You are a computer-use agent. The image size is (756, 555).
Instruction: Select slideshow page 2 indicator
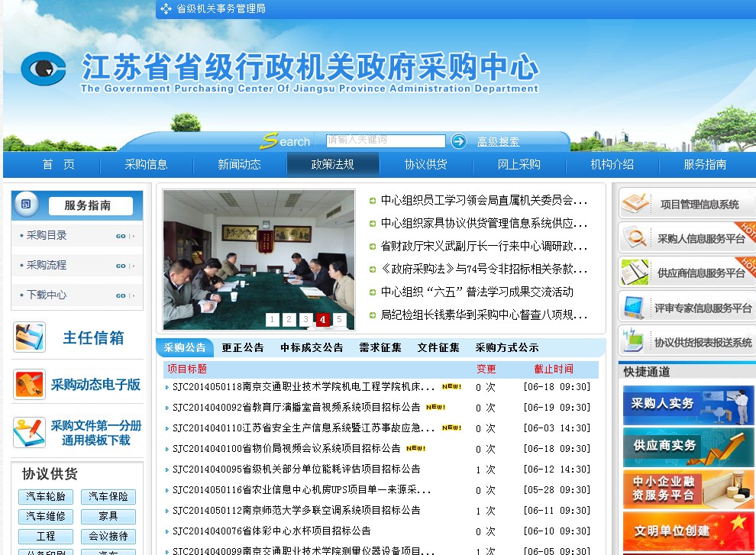289,319
